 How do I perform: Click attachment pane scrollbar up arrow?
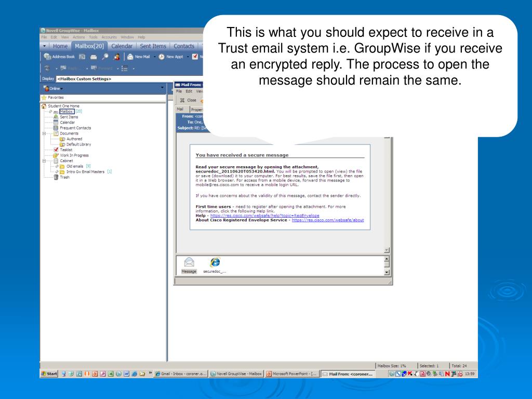click(x=387, y=259)
